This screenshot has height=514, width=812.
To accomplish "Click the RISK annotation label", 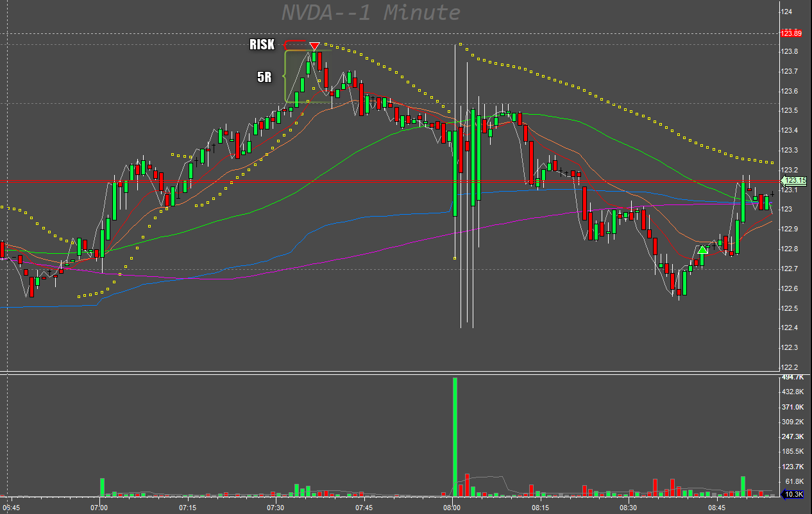I will click(x=262, y=44).
